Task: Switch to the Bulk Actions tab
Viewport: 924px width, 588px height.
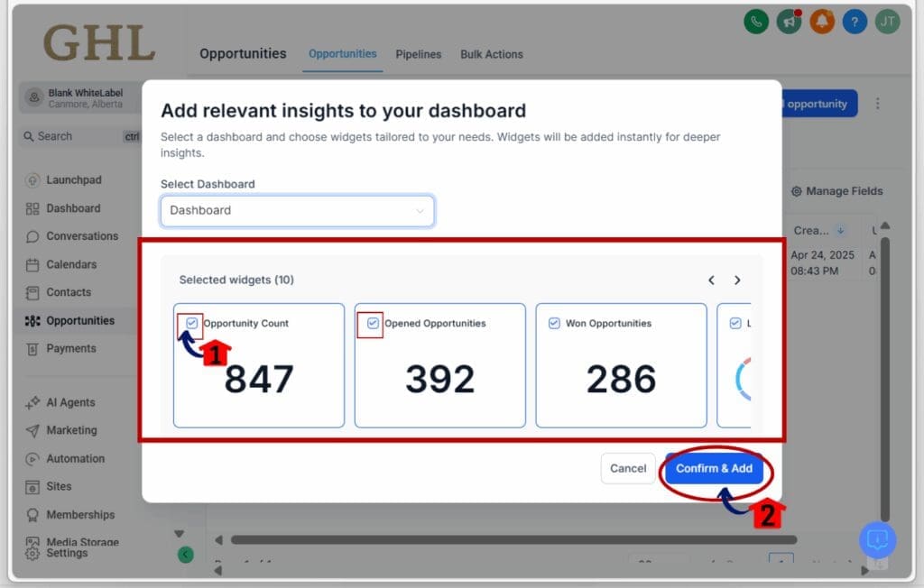Action: 492,54
